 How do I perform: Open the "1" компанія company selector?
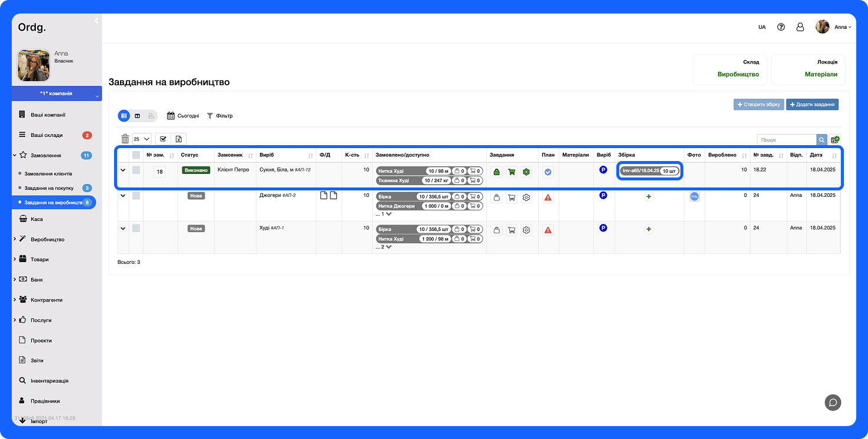coord(56,94)
